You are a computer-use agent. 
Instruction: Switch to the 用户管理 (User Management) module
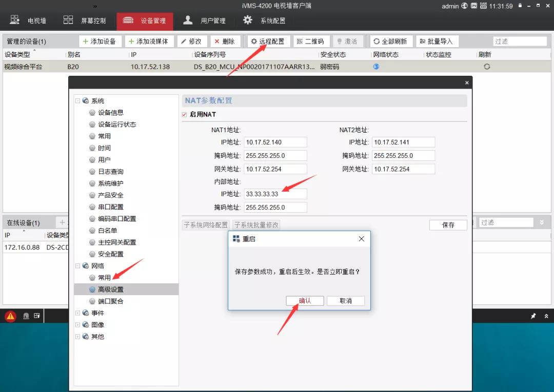point(213,21)
